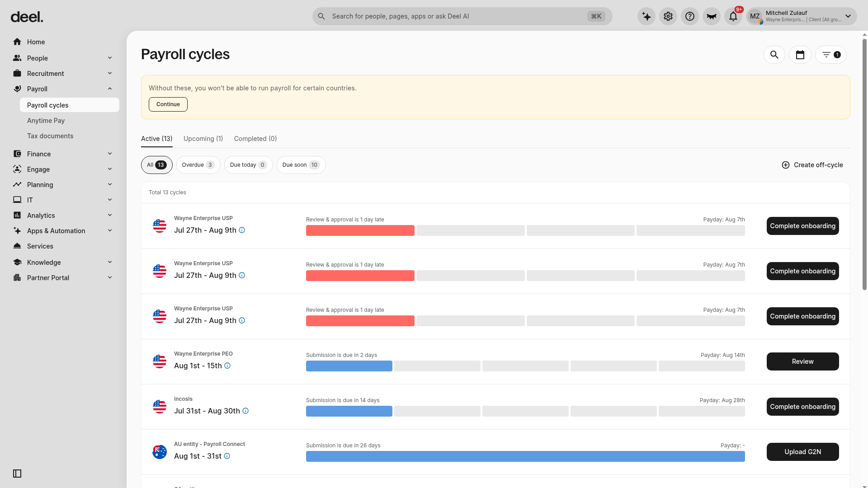Viewport: 868px width, 488px height.
Task: Expand the Recruitment menu chevron
Action: pyautogui.click(x=110, y=73)
